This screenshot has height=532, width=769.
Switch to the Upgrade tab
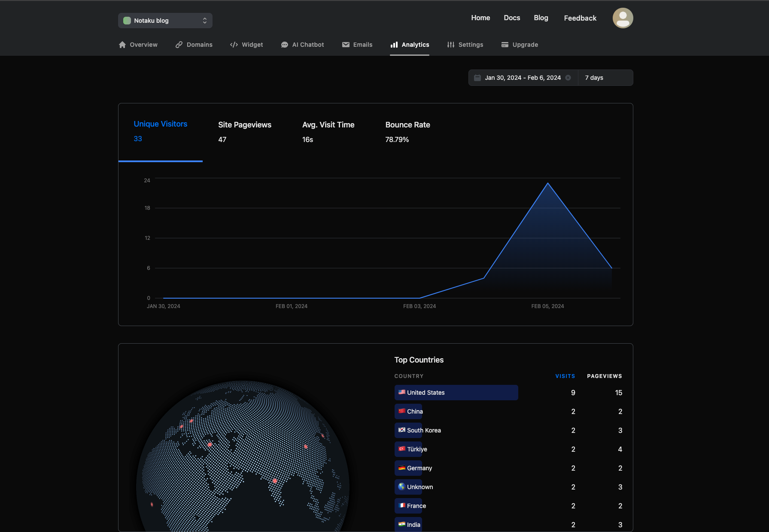tap(520, 45)
